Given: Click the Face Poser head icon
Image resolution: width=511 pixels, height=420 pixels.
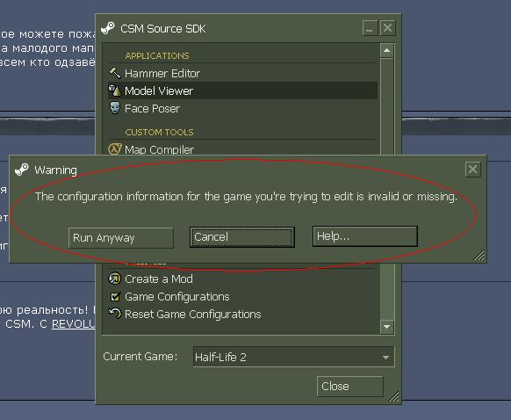Looking at the screenshot, I should click(114, 108).
